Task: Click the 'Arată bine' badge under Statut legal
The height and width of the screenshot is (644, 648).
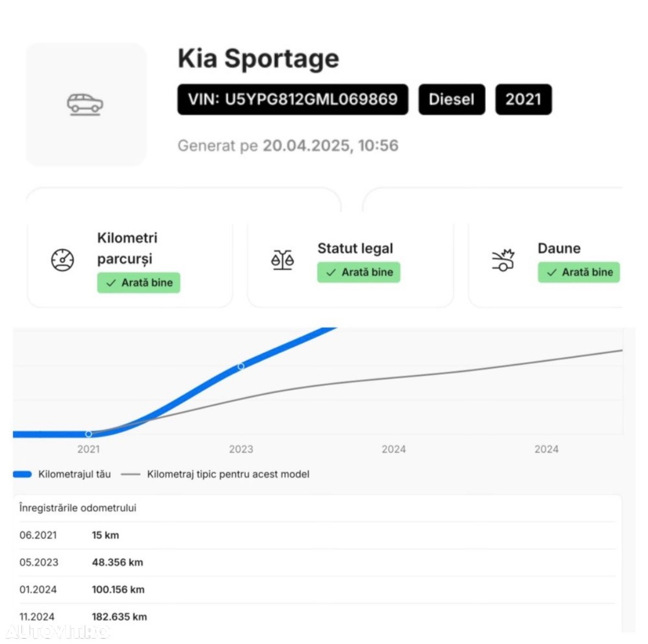Action: coord(359,272)
